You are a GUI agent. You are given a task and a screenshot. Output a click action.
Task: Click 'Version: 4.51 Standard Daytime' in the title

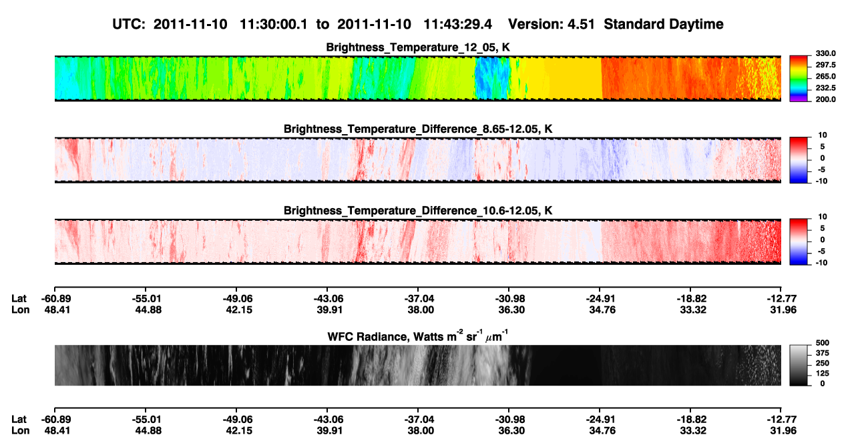tap(616, 24)
